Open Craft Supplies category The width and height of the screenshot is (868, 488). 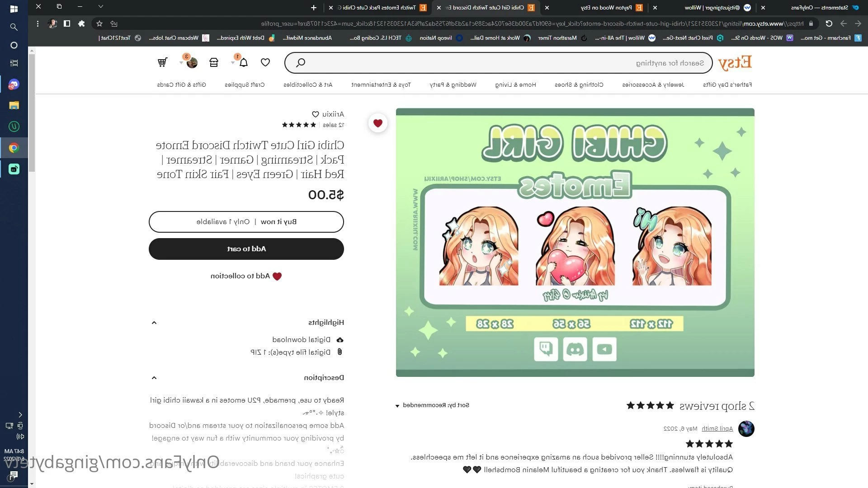245,84
